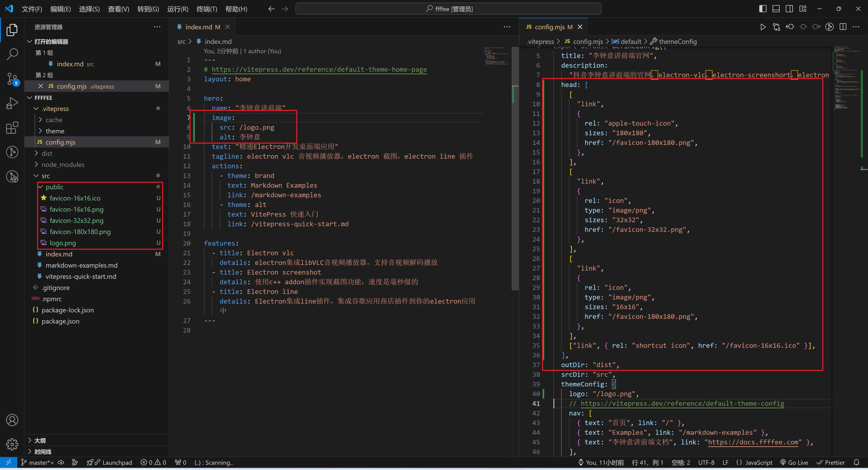Open the File menu

[x=32, y=9]
